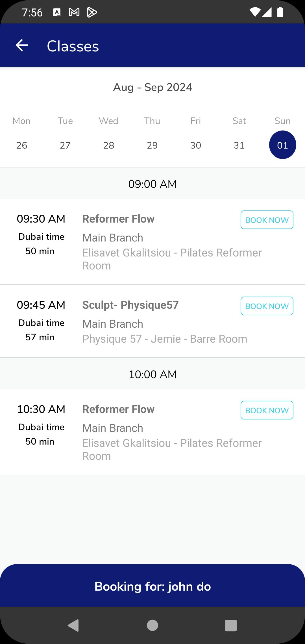Tap the Booking for: john do bar
The height and width of the screenshot is (644, 305).
[x=152, y=586]
